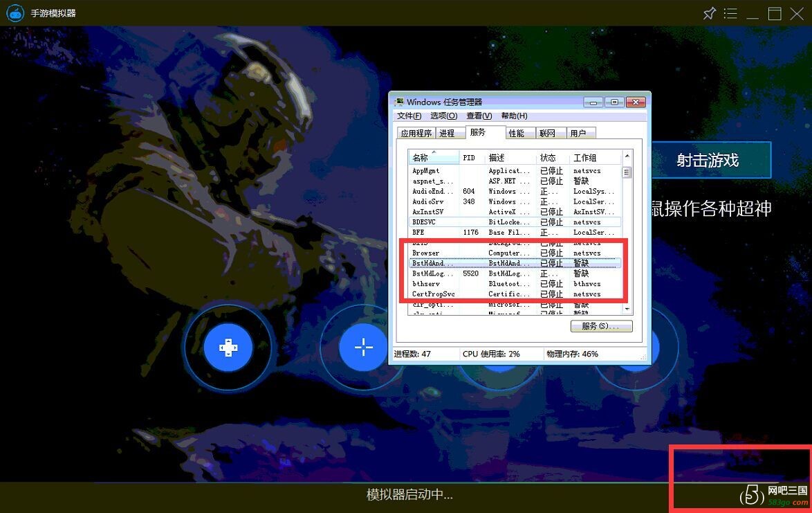812x513 pixels.
Task: Open the 帮助(H) menu
Action: point(514,116)
